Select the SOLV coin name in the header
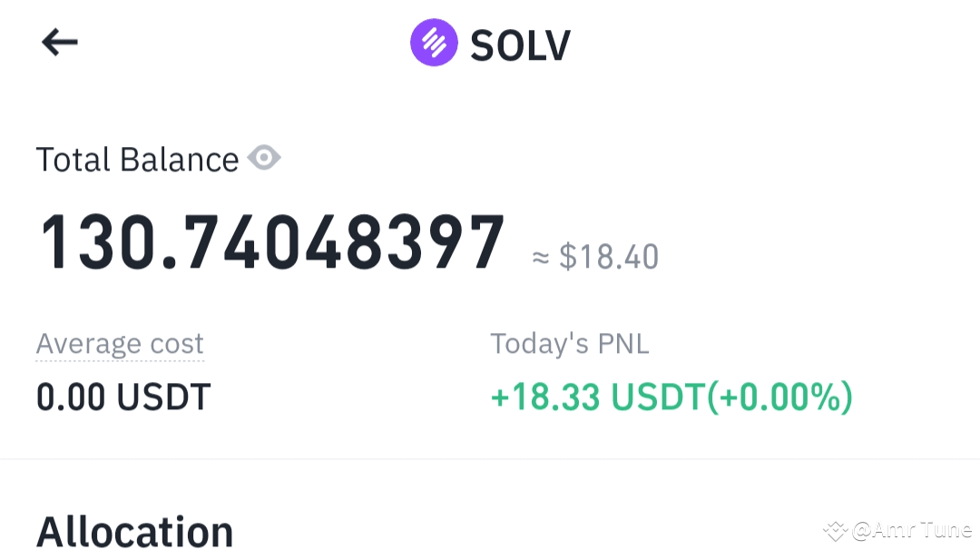Image resolution: width=980 pixels, height=550 pixels. coord(520,42)
